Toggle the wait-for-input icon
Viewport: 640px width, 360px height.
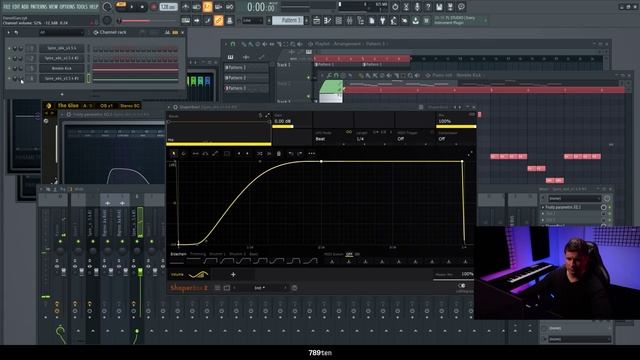point(196,7)
